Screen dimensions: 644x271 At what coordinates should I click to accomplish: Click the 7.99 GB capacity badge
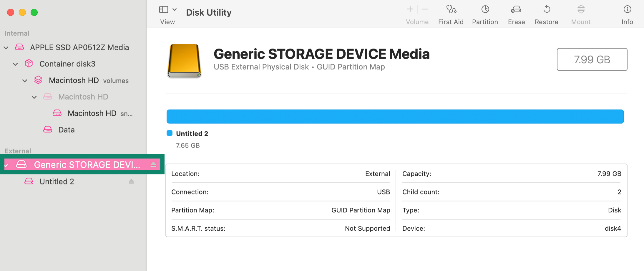tap(592, 60)
